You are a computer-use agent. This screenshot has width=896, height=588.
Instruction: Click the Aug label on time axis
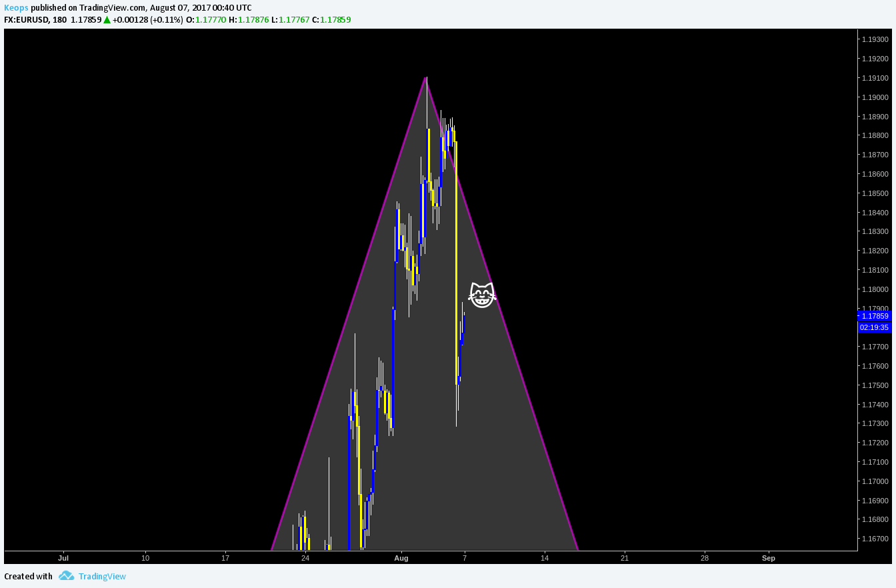tap(401, 558)
